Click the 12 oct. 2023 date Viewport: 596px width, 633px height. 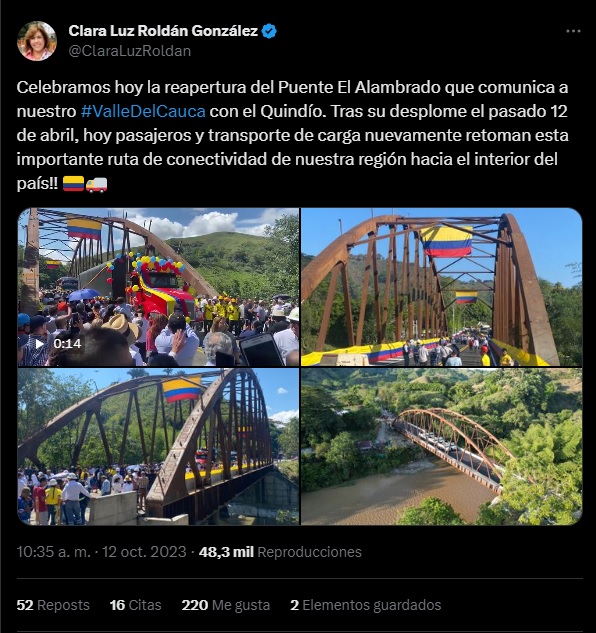[144, 552]
